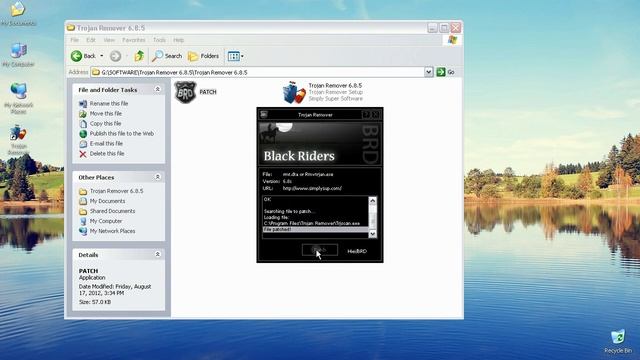Minimize the Trojan Remover explorer window
This screenshot has width=640, height=360.
point(433,28)
